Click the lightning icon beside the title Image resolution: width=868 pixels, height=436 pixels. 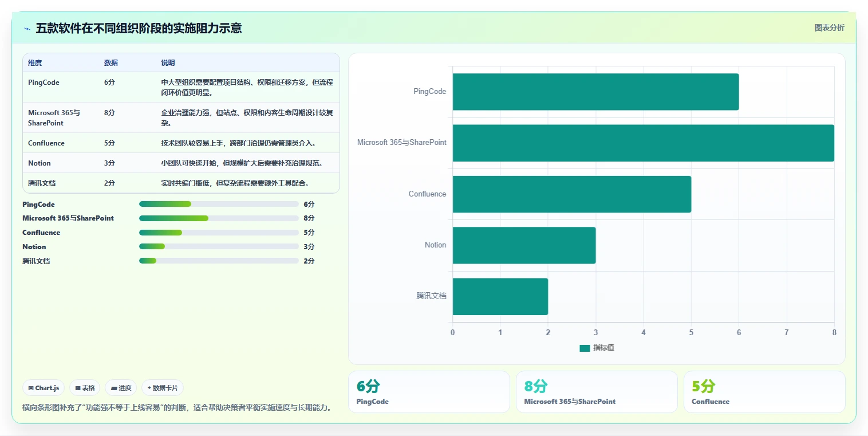pyautogui.click(x=27, y=29)
